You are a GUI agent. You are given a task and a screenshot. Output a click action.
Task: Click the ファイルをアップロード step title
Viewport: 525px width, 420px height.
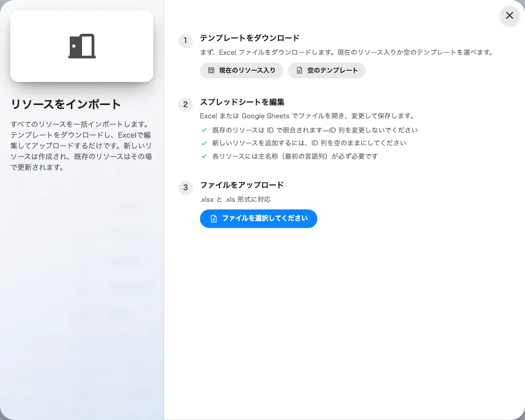[242, 185]
